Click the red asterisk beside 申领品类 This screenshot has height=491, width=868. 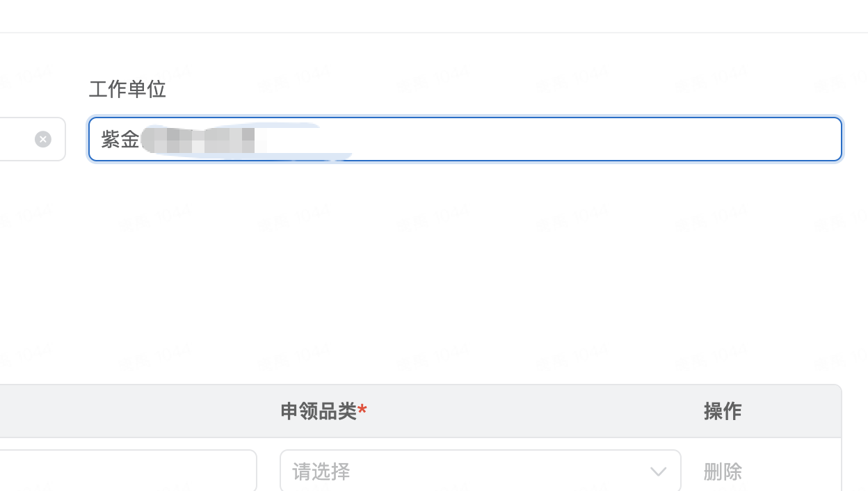[362, 412]
